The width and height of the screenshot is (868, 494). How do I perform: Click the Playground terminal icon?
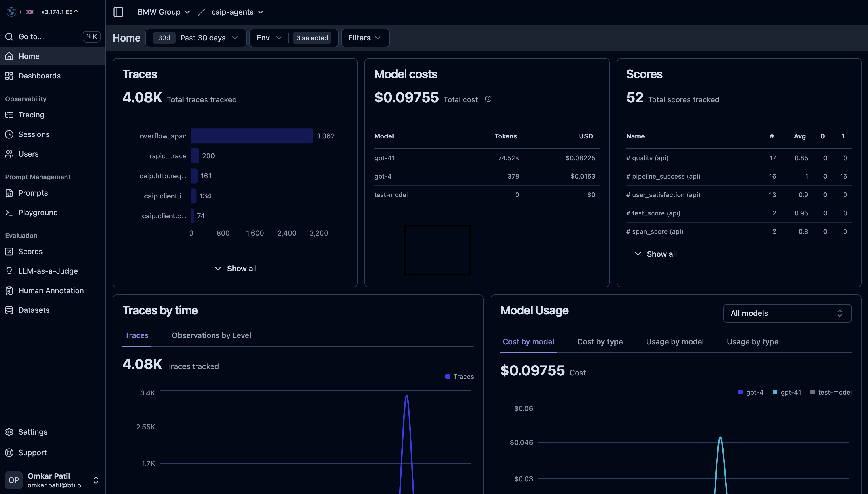coord(9,213)
